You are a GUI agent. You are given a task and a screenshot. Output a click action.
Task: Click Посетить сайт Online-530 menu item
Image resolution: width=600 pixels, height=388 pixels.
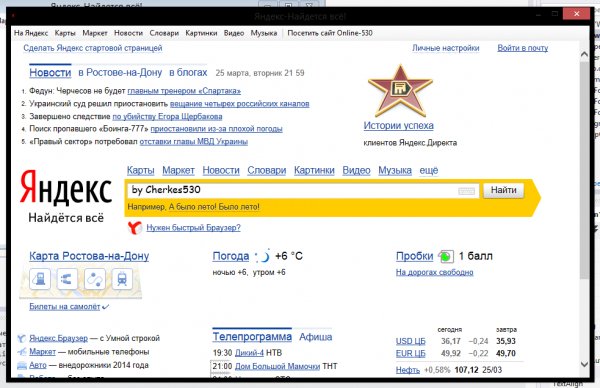[x=330, y=33]
